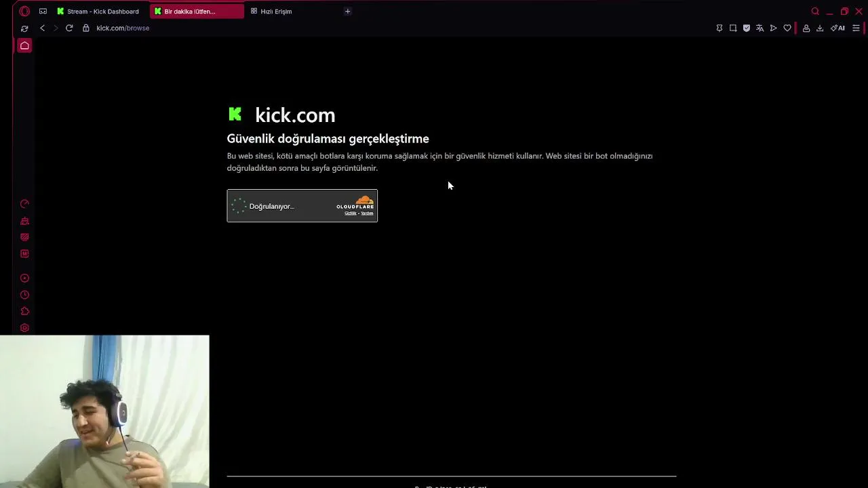This screenshot has width=868, height=488.
Task: Switch to Stream - Kick Dashboard tab
Action: click(98, 11)
